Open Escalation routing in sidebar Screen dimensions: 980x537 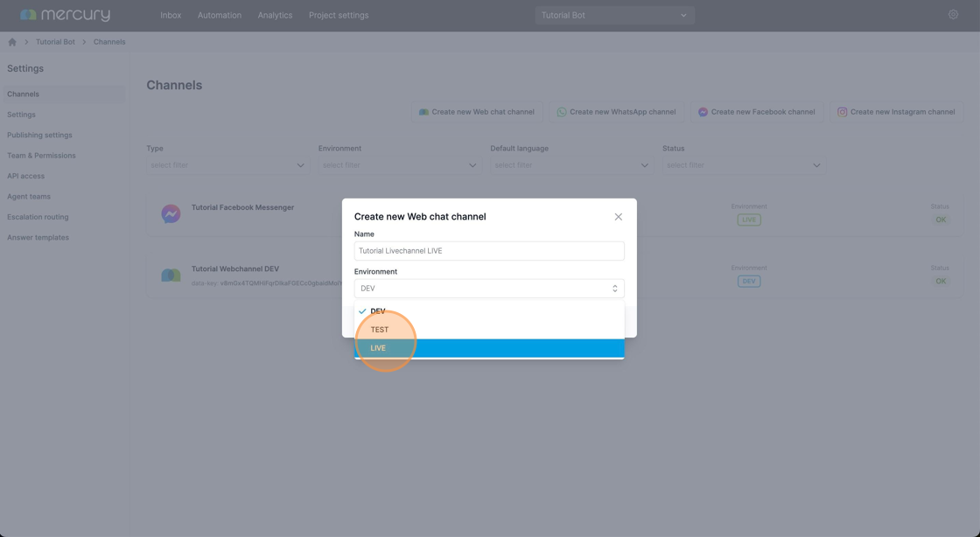tap(38, 217)
